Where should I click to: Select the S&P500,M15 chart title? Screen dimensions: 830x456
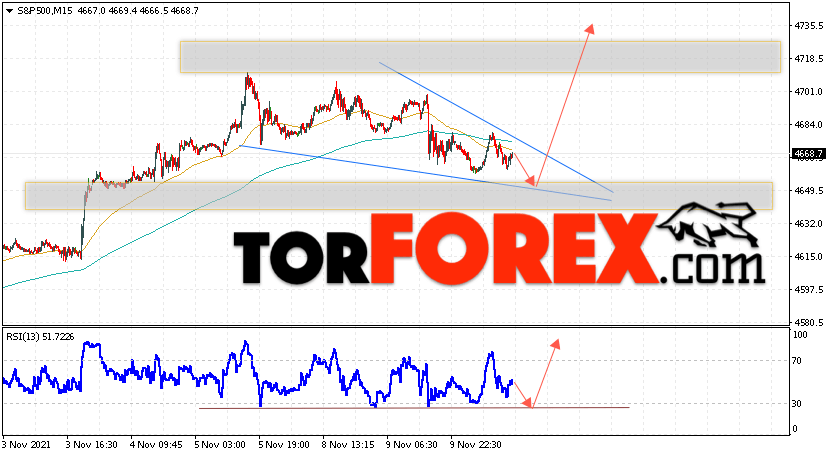(x=45, y=11)
